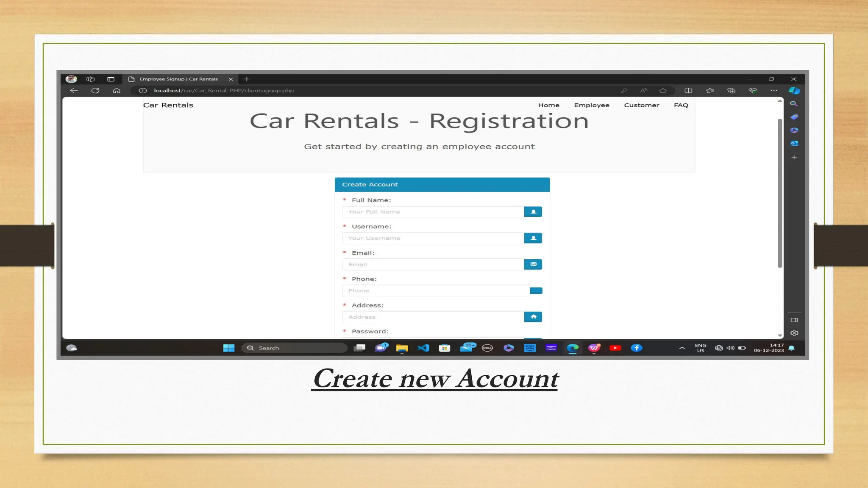Start Read Aloud from address bar
868x488 pixels.
[644, 91]
